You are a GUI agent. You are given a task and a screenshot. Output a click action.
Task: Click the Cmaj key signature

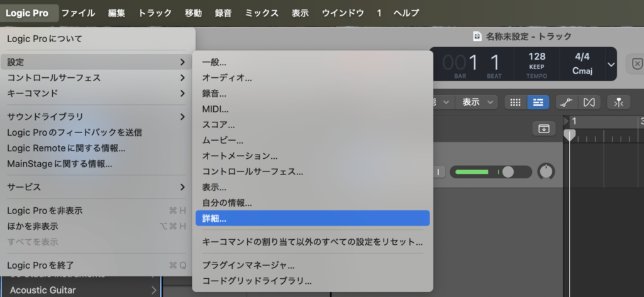pos(582,71)
